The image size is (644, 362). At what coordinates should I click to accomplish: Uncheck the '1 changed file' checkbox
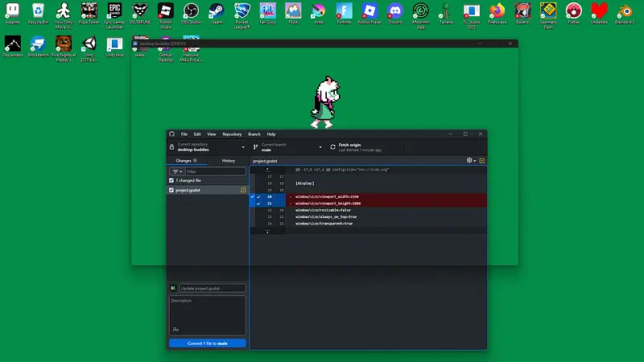tap(171, 180)
